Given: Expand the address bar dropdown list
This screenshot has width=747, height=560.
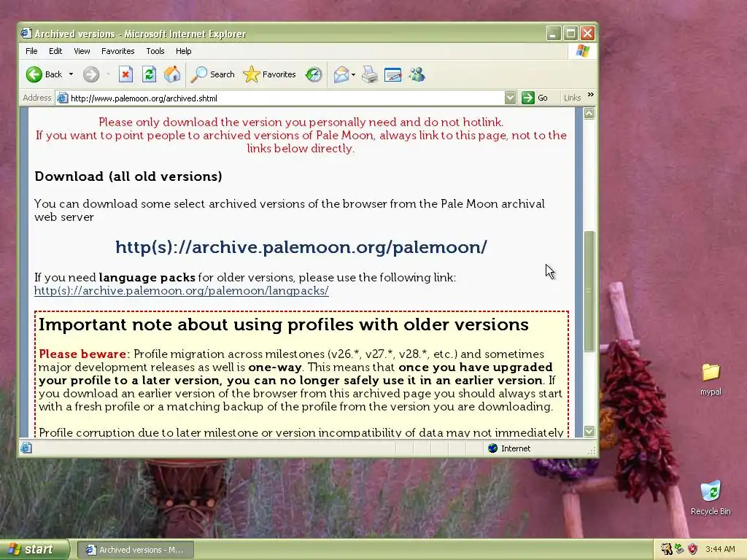Looking at the screenshot, I should (x=510, y=98).
